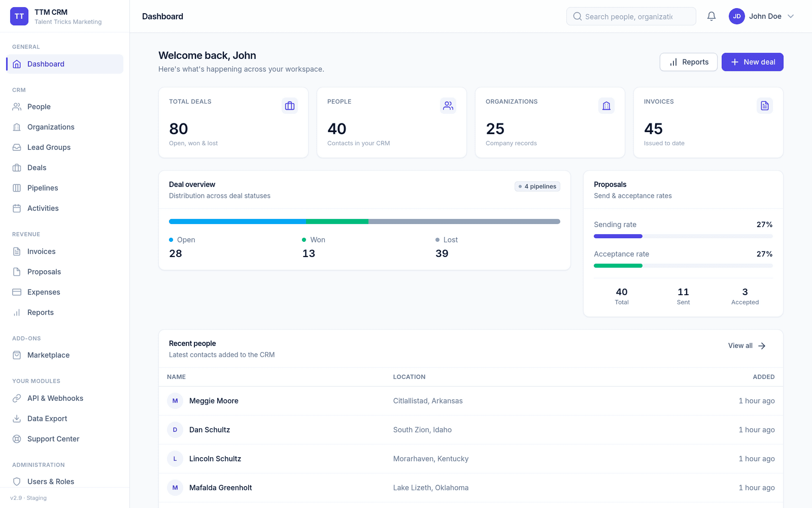This screenshot has width=812, height=508.
Task: Click the arrow icon beside View all
Action: pyautogui.click(x=762, y=346)
